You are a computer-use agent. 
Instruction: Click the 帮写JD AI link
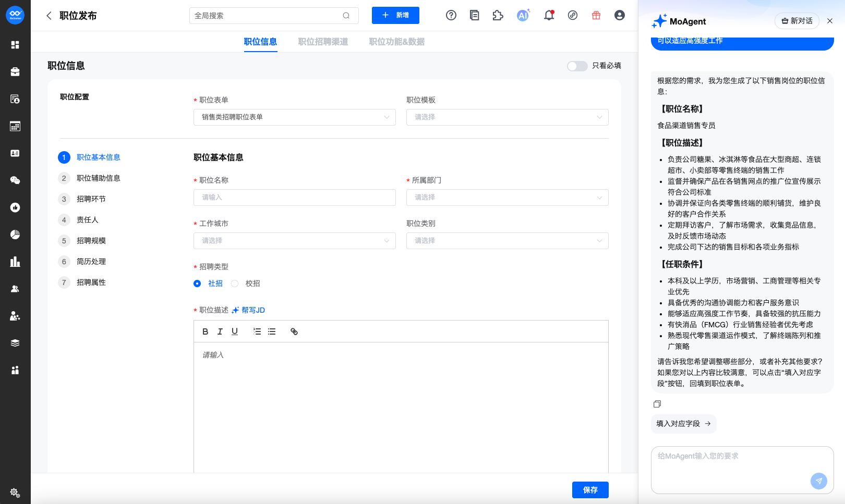click(248, 310)
